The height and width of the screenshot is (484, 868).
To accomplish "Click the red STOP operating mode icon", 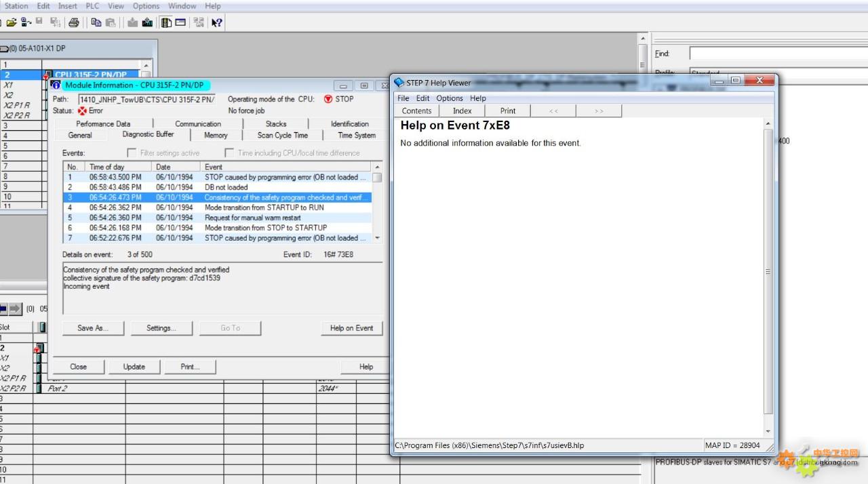I will tap(328, 99).
